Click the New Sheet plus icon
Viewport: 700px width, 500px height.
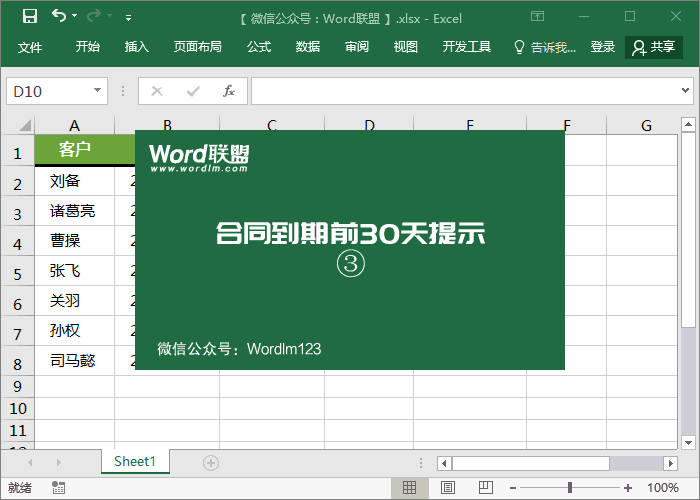[x=211, y=463]
